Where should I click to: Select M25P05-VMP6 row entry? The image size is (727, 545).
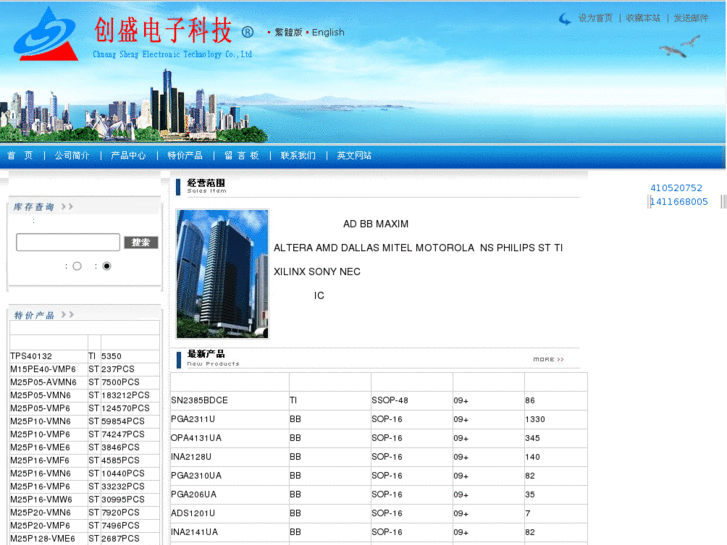pos(40,408)
